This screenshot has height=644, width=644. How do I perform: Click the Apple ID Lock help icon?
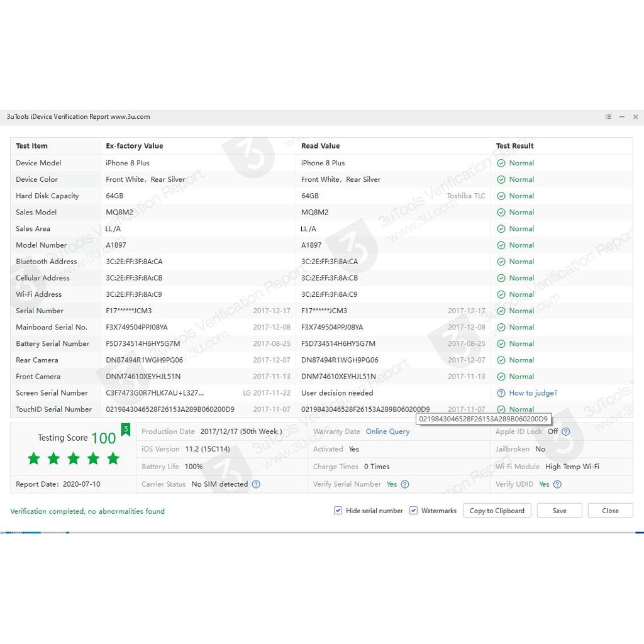point(565,431)
